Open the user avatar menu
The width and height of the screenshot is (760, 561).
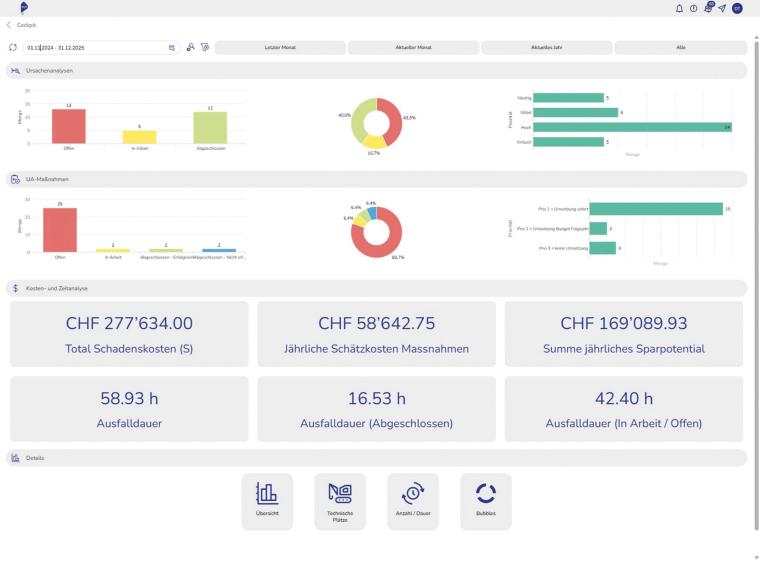(x=737, y=8)
